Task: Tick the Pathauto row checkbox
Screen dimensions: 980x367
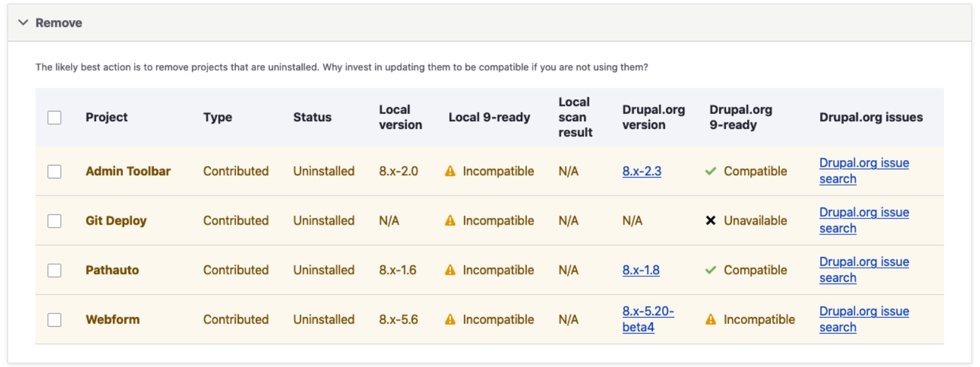Action: (55, 270)
